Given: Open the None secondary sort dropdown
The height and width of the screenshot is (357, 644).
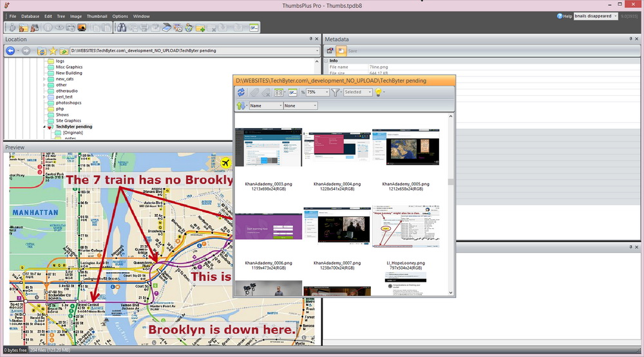Looking at the screenshot, I should coord(315,106).
